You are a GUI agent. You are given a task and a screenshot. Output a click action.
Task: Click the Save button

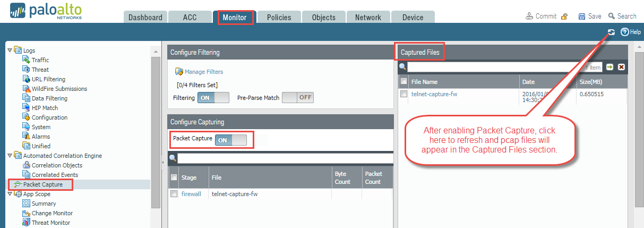[590, 16]
